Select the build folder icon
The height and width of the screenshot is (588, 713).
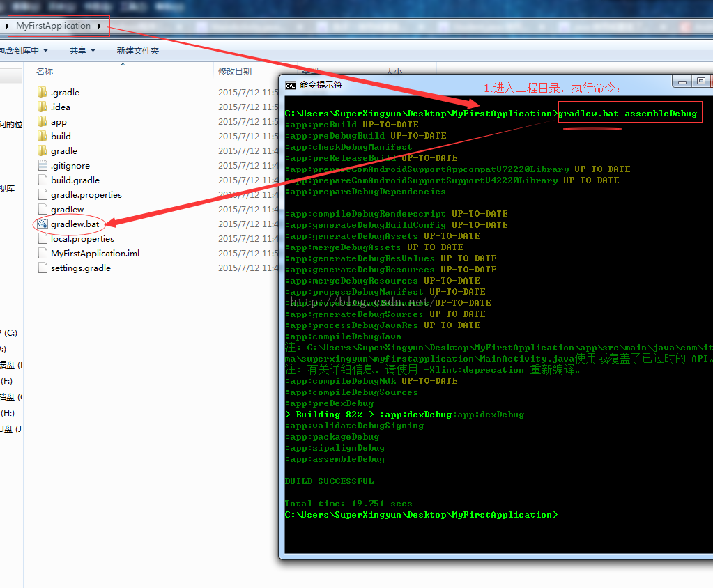coord(43,136)
